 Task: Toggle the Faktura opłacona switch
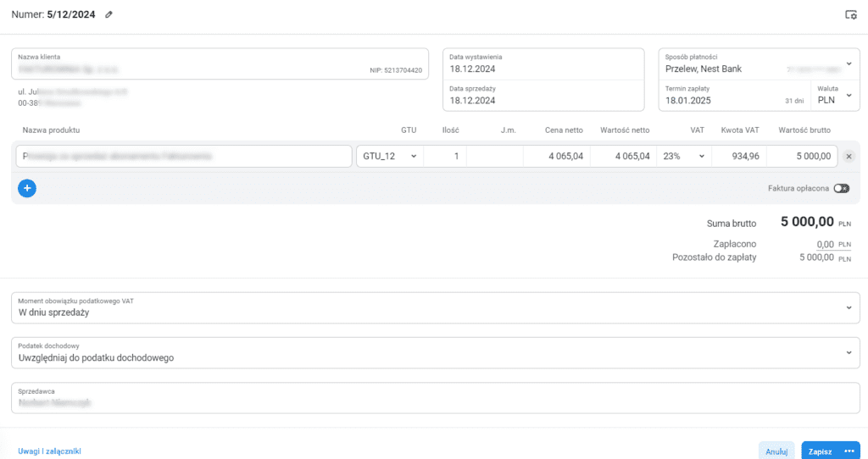tap(841, 188)
